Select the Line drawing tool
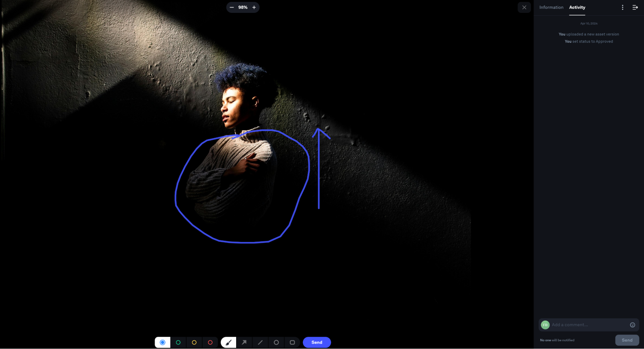Screen dimensions: 644x349 pyautogui.click(x=260, y=342)
